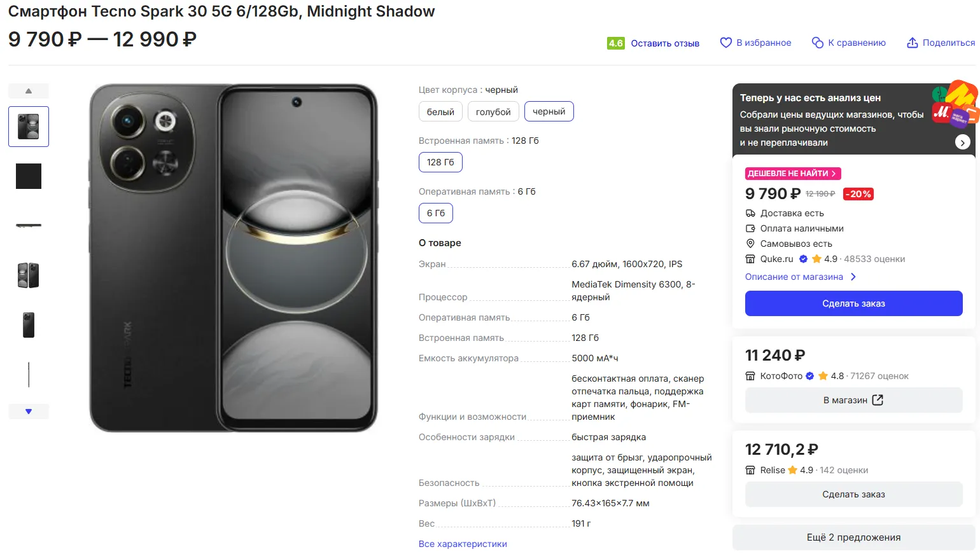Click the comparison icon beside К сравнению
This screenshot has width=980, height=554.
pyautogui.click(x=818, y=43)
